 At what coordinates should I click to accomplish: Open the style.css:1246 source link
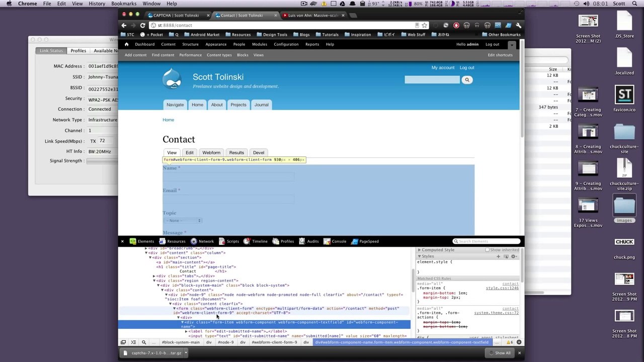(x=502, y=289)
